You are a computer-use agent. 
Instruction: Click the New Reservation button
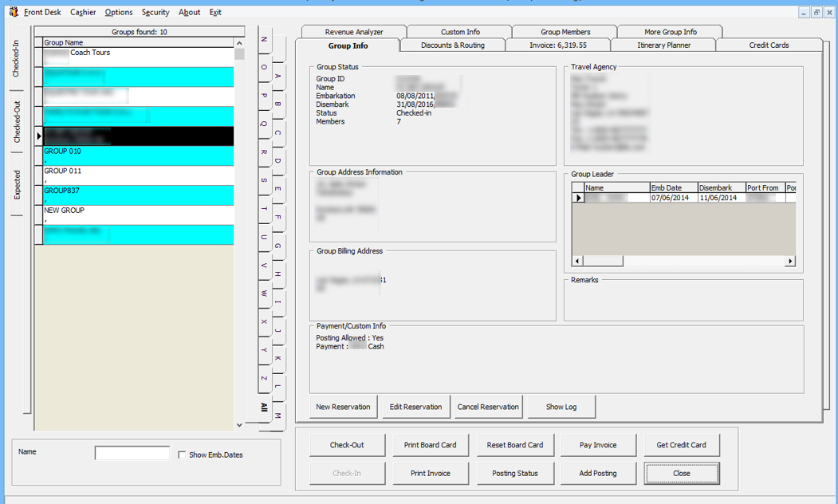343,407
